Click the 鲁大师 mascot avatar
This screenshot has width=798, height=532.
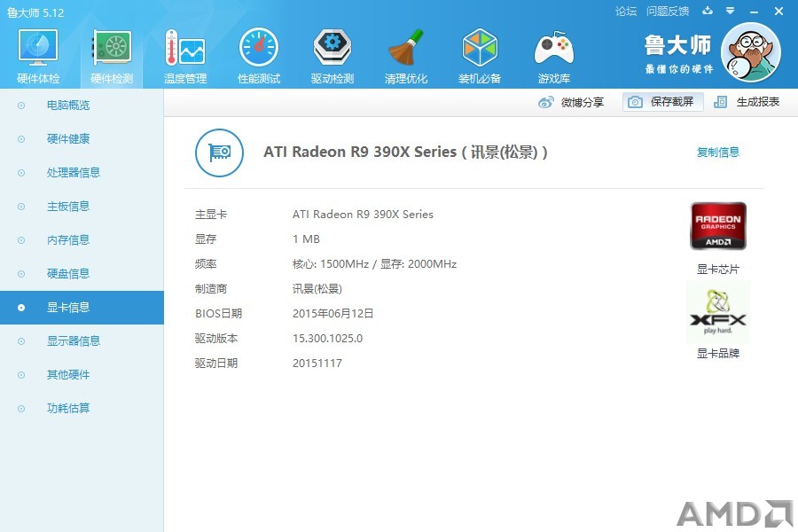click(751, 52)
